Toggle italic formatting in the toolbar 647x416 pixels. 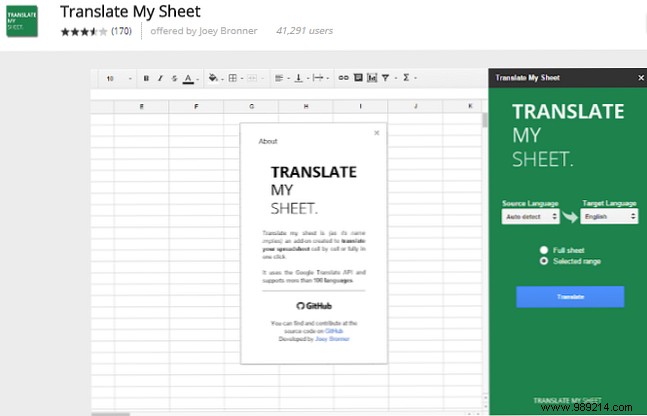pyautogui.click(x=160, y=78)
